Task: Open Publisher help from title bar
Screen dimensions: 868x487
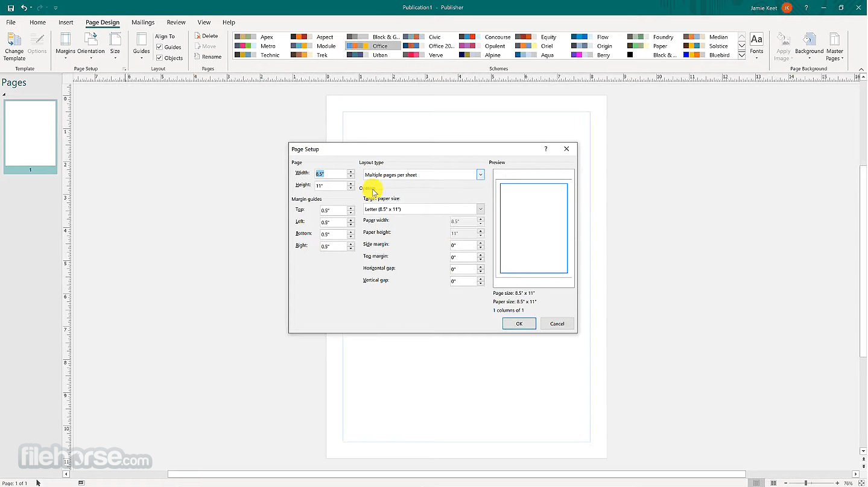Action: [806, 8]
